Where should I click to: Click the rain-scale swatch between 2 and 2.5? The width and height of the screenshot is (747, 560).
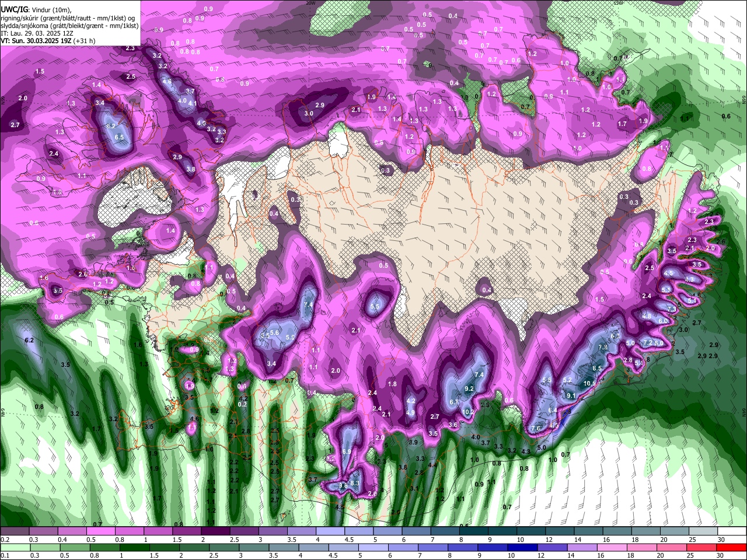[x=194, y=547]
